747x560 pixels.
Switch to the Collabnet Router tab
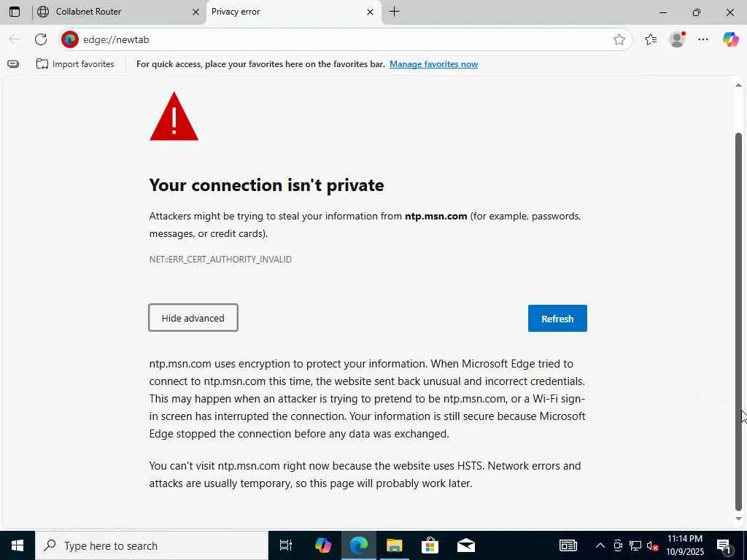[x=109, y=12]
